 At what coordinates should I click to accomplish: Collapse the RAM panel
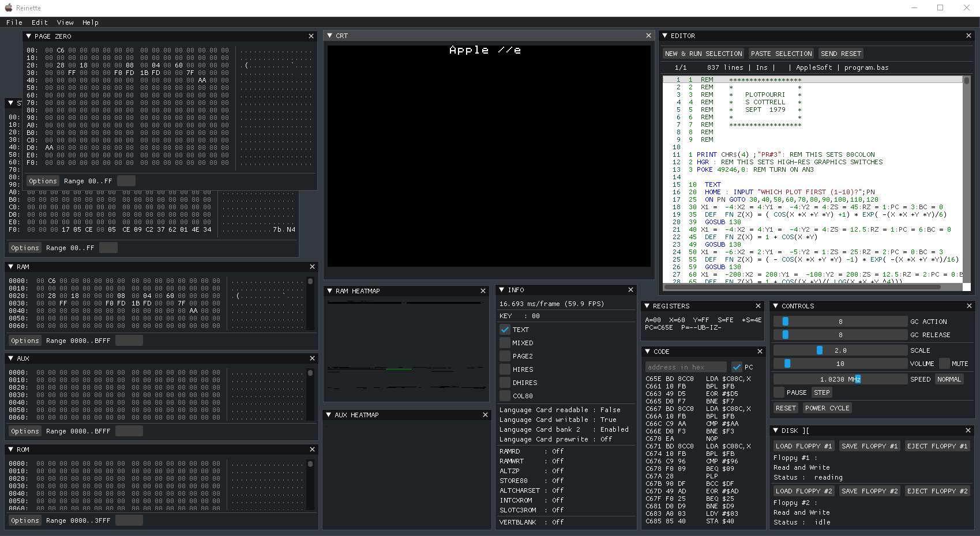[11, 267]
